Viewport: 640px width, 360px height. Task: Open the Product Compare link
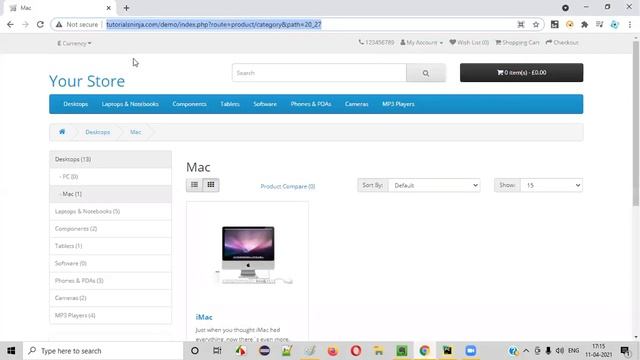click(288, 186)
